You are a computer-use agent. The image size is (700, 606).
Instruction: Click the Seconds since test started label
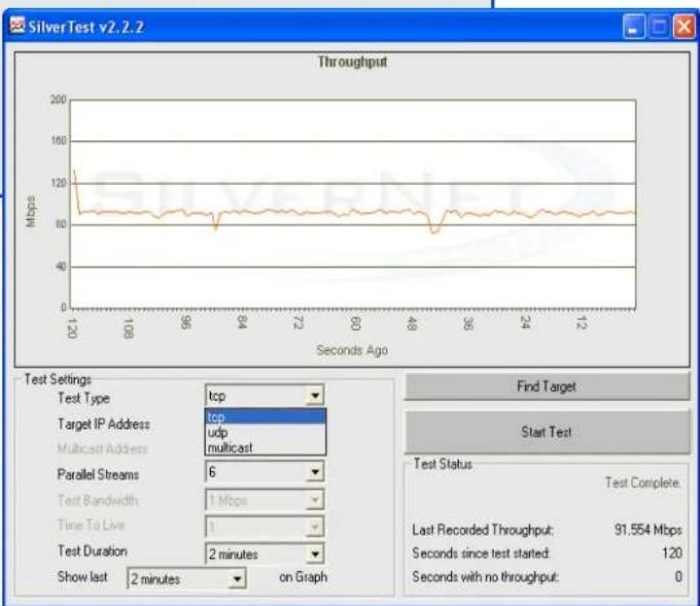481,553
